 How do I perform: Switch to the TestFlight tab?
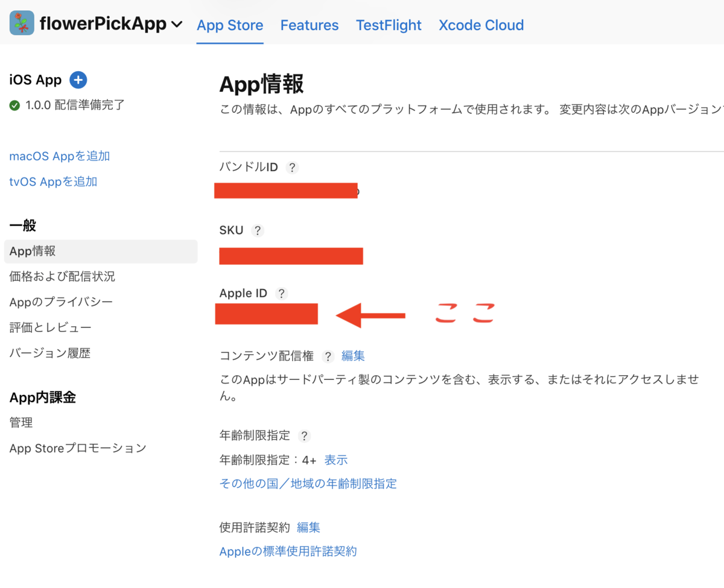[x=389, y=25]
